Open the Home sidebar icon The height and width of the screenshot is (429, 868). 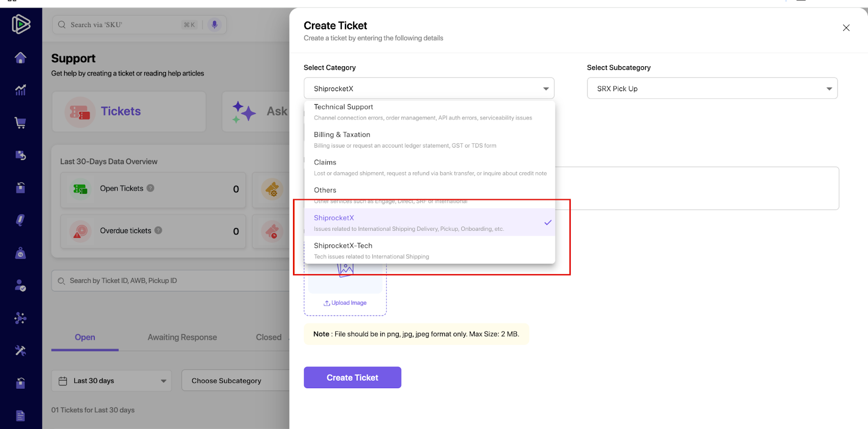(x=21, y=58)
